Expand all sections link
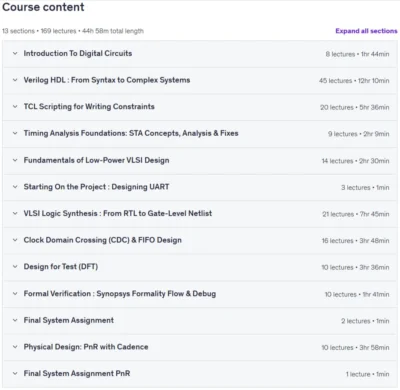 click(366, 31)
